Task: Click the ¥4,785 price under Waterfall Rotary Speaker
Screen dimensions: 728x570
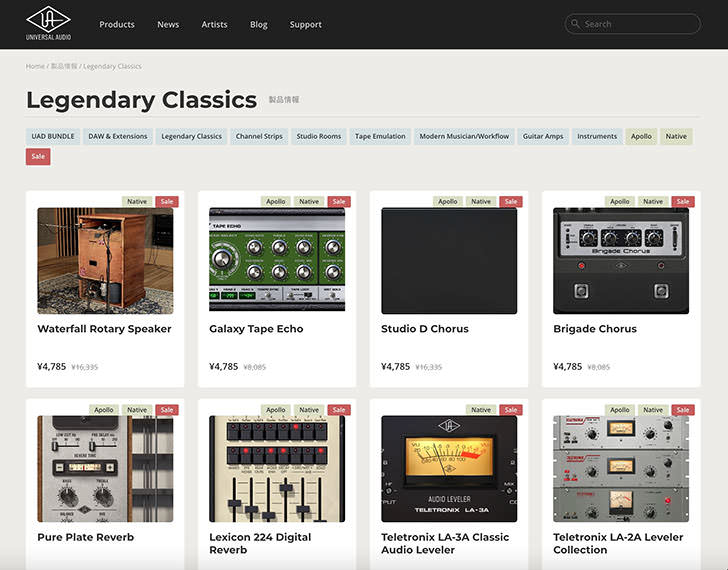Action: click(x=52, y=367)
